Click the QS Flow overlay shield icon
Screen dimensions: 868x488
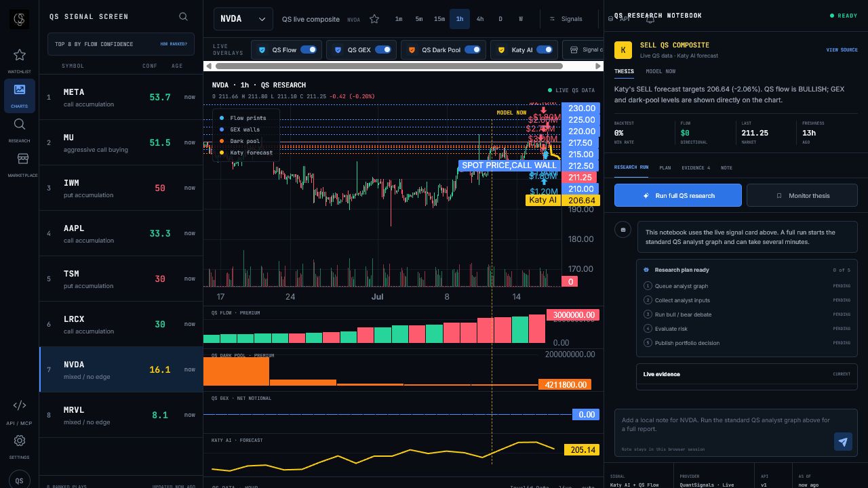click(262, 49)
